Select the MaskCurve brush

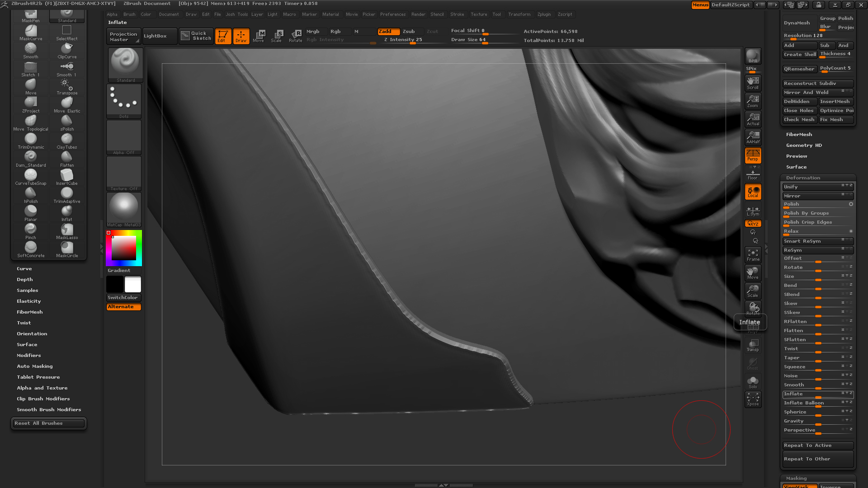coord(31,33)
